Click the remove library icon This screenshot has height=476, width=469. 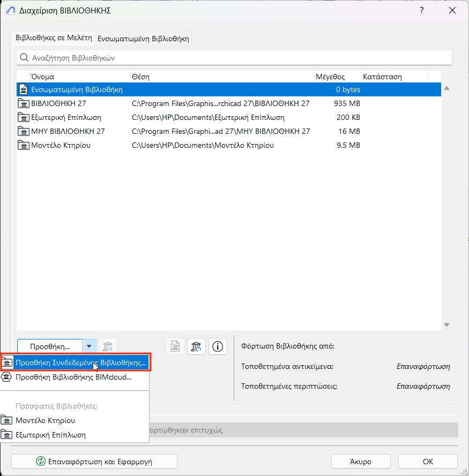(108, 346)
